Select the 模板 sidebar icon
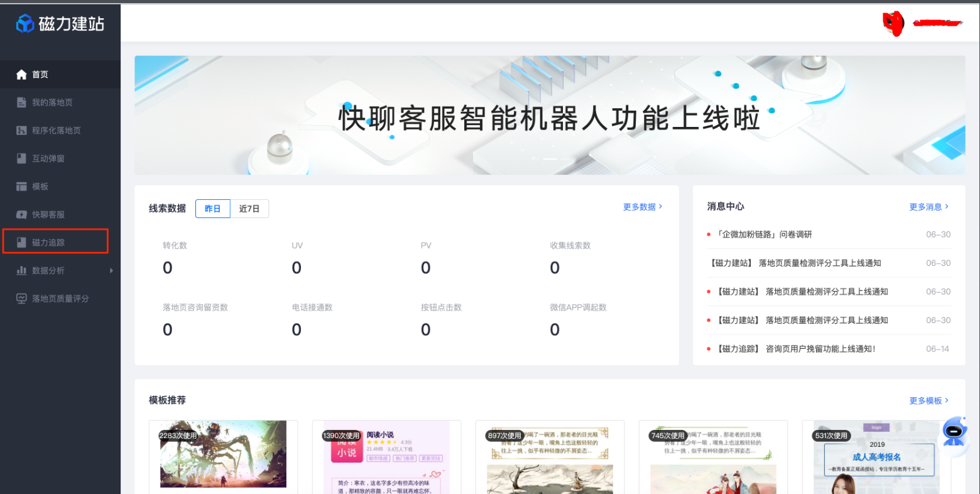980x494 pixels. click(x=20, y=186)
